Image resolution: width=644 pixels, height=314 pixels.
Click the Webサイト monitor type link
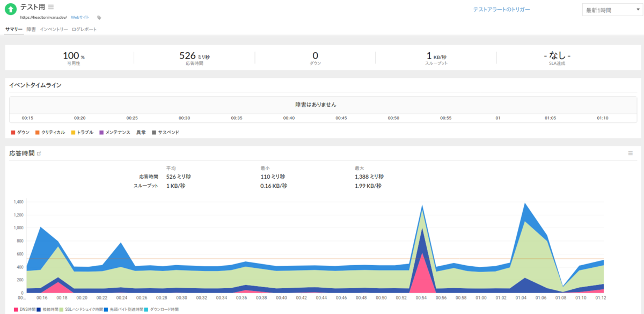pos(80,17)
